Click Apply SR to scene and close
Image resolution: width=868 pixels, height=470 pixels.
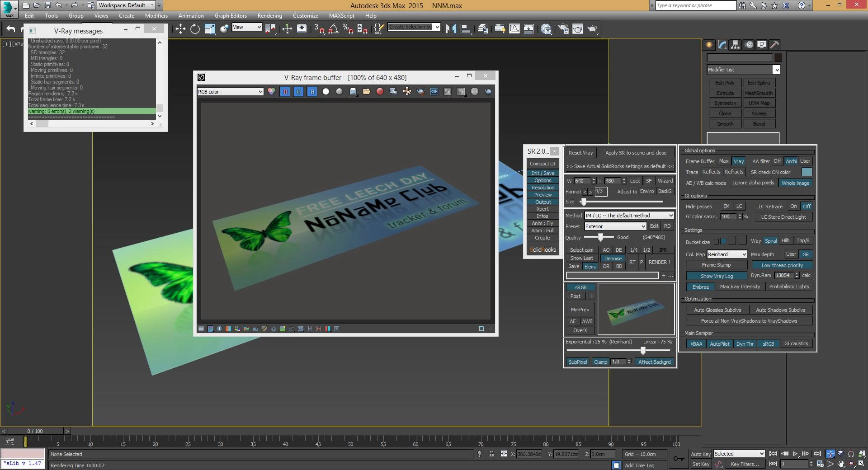pyautogui.click(x=636, y=153)
